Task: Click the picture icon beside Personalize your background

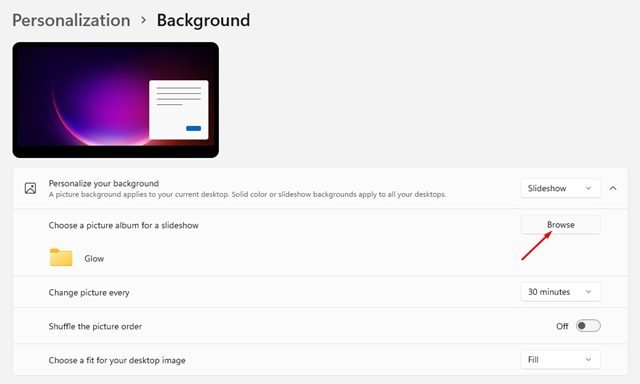Action: tap(31, 188)
